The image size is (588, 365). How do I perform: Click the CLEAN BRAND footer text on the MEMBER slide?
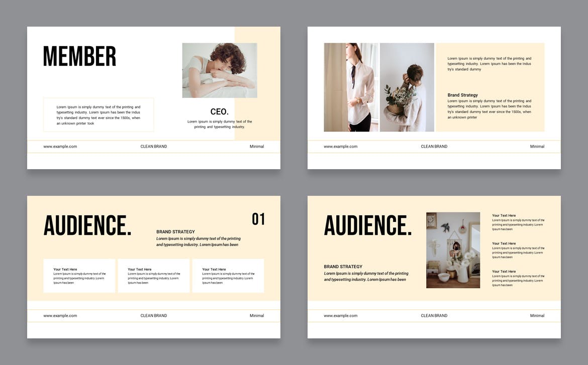point(153,147)
